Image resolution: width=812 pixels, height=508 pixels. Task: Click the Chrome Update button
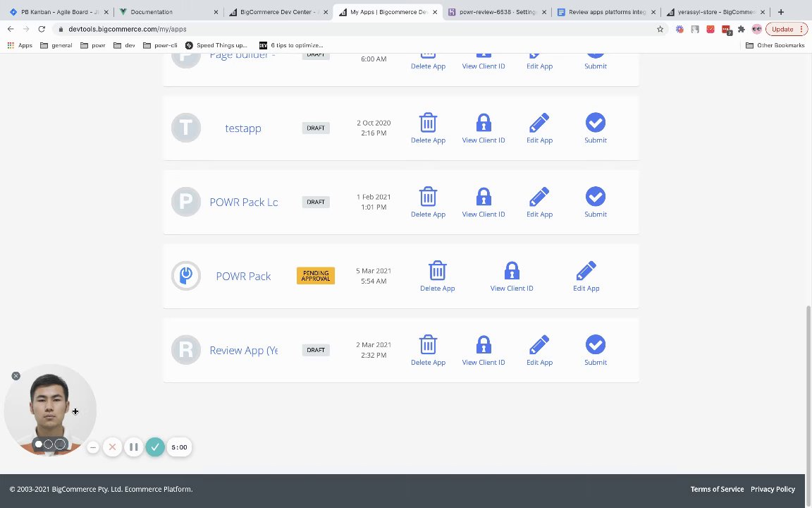click(x=787, y=29)
